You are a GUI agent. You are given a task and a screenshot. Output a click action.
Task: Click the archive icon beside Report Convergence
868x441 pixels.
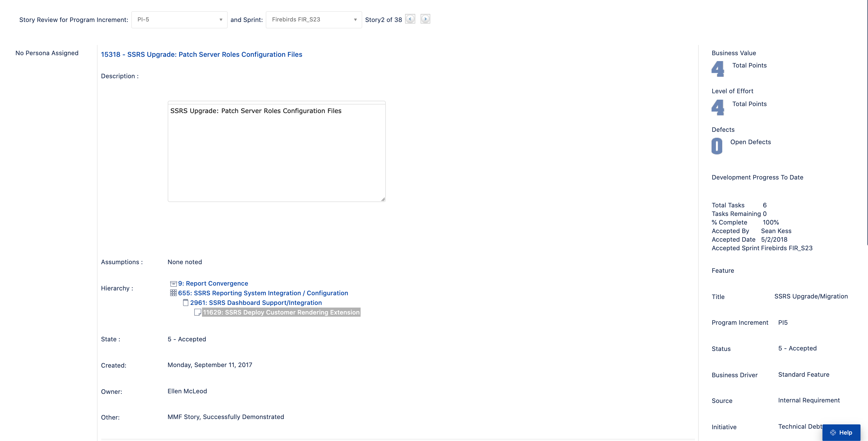pyautogui.click(x=173, y=283)
